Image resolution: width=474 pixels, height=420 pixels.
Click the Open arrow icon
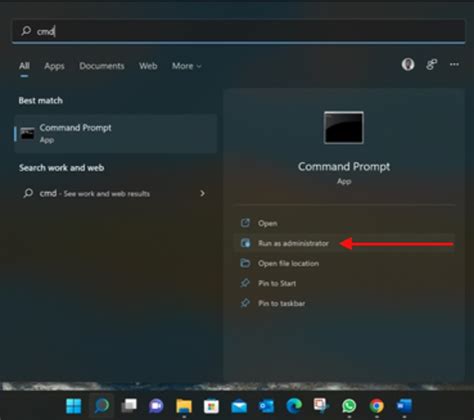(x=245, y=223)
